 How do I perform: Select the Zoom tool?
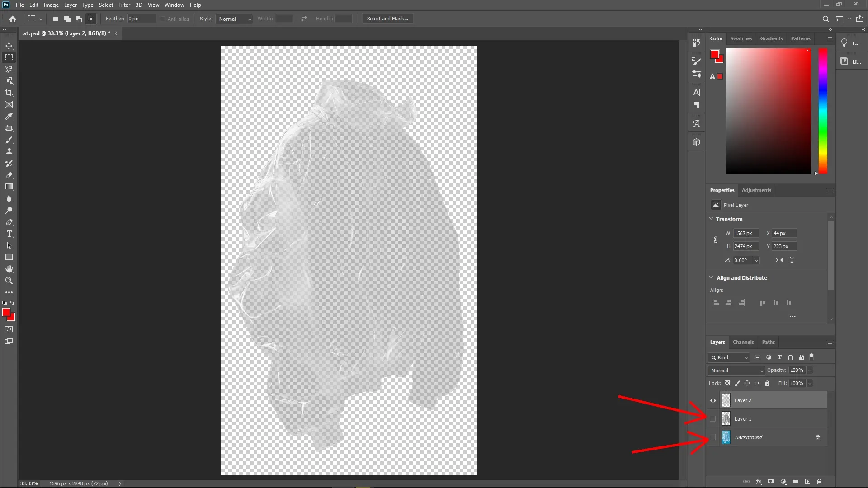(9, 281)
